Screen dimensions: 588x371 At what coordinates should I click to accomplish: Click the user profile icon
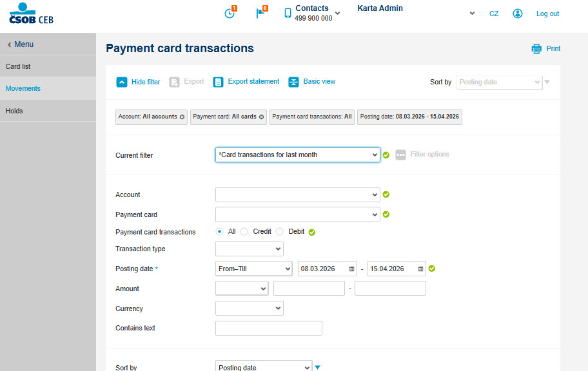tap(518, 14)
